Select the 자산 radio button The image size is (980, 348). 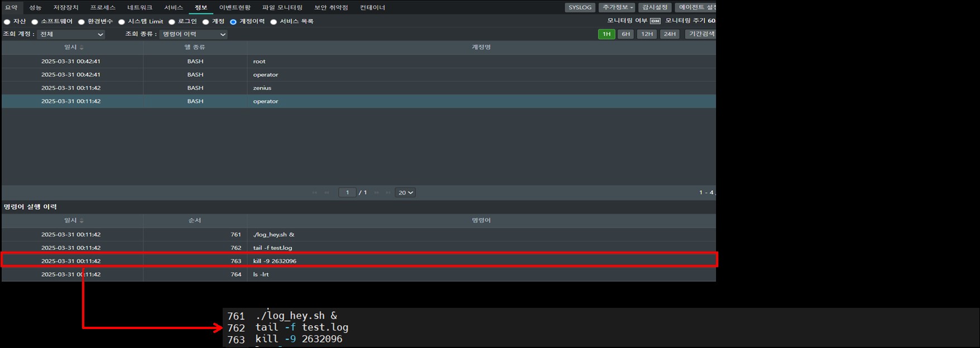tap(7, 22)
